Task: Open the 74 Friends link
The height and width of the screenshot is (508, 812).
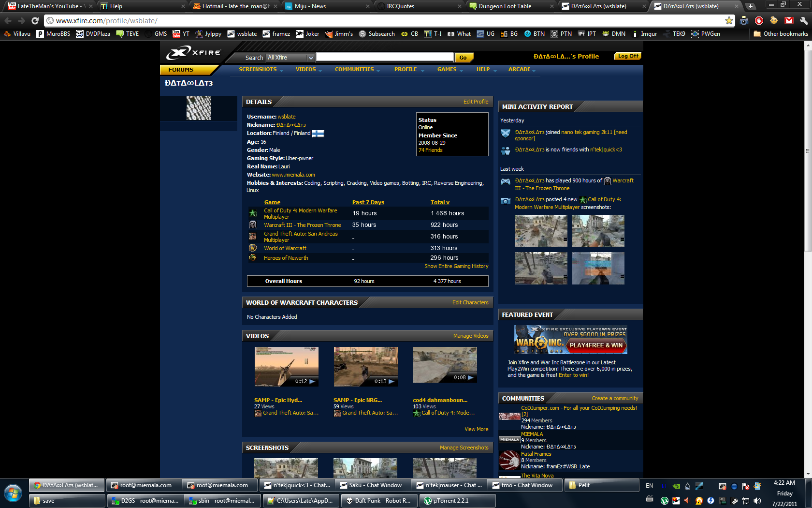Action: point(431,150)
